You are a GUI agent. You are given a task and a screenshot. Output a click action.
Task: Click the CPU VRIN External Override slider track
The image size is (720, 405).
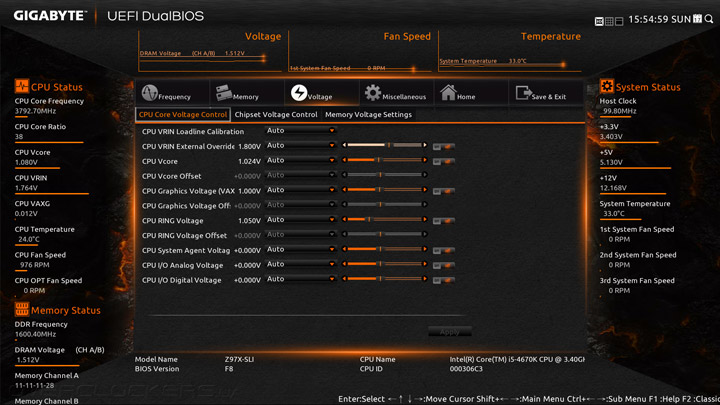tap(384, 145)
